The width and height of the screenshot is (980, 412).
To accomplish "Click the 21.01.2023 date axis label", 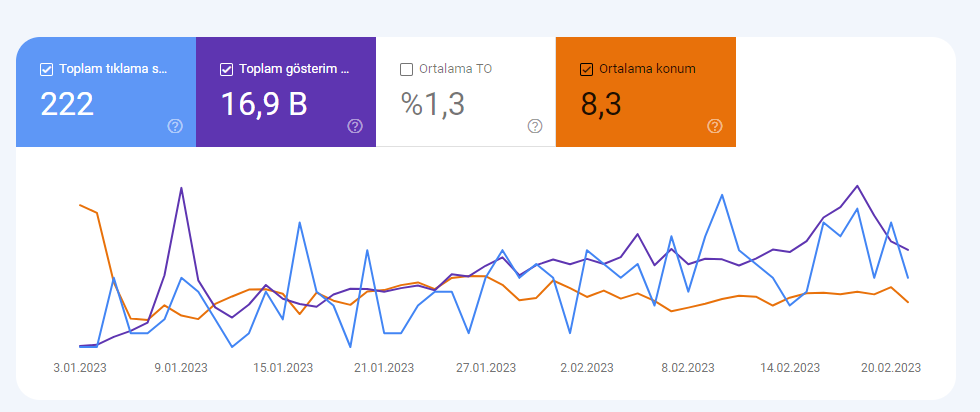I will [384, 368].
